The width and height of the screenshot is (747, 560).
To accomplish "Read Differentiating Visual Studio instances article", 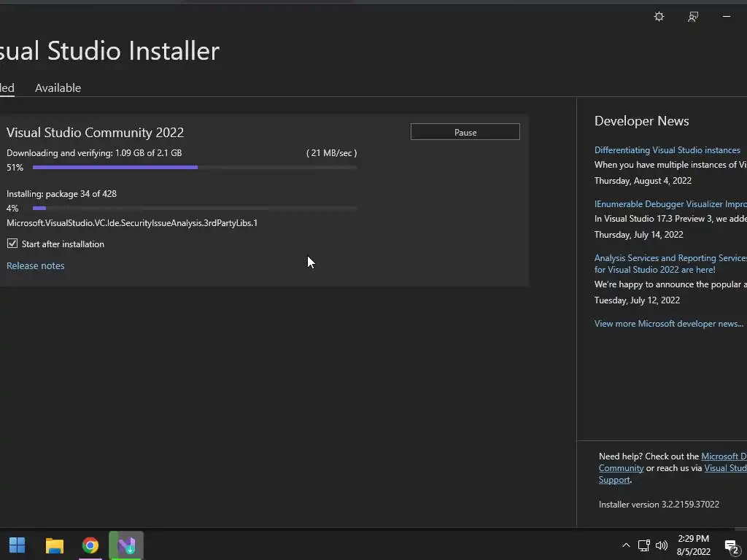I will [667, 150].
